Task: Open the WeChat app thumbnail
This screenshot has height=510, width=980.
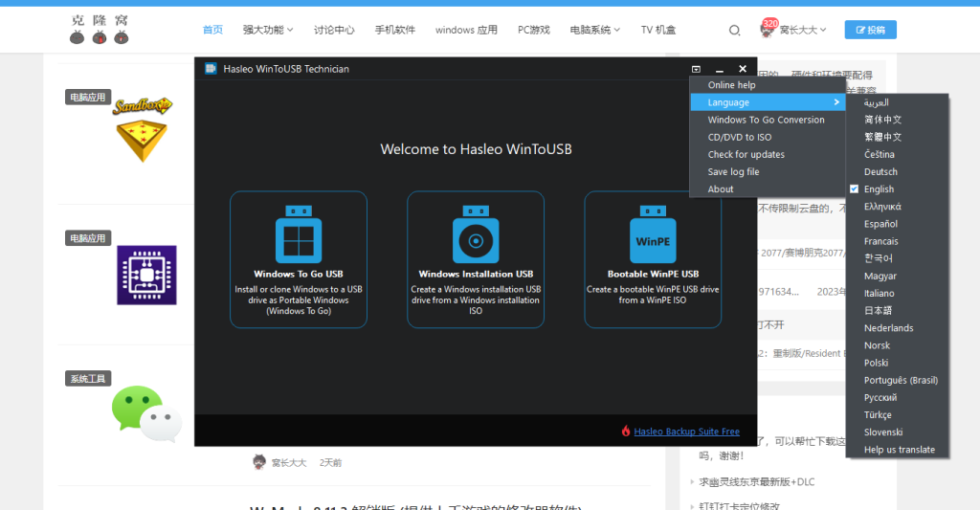Action: (146, 412)
